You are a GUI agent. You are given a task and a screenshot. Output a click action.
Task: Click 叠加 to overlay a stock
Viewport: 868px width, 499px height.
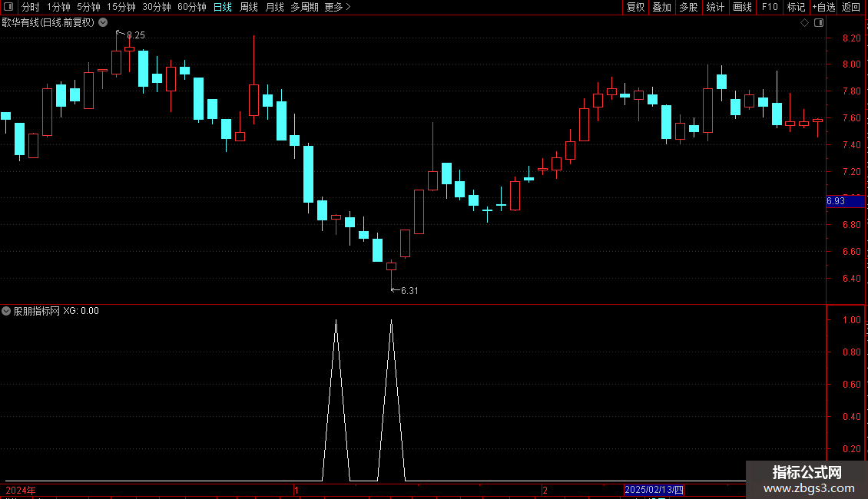662,7
